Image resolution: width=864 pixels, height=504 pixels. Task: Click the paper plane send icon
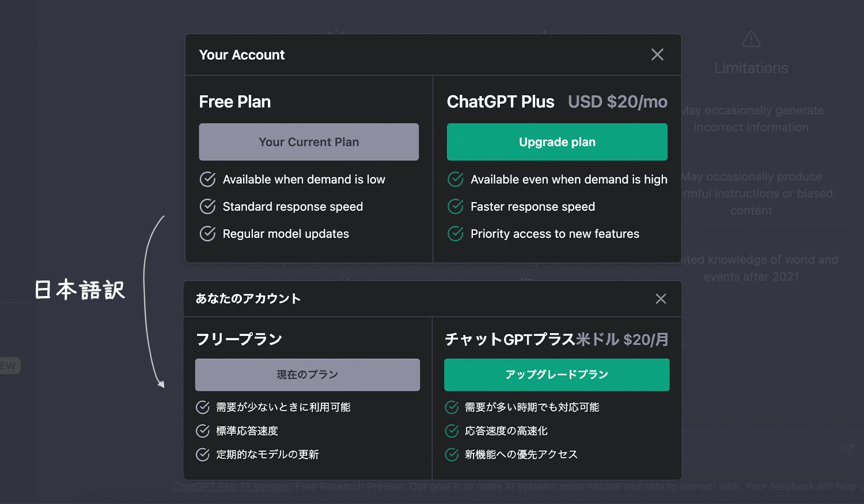848,449
